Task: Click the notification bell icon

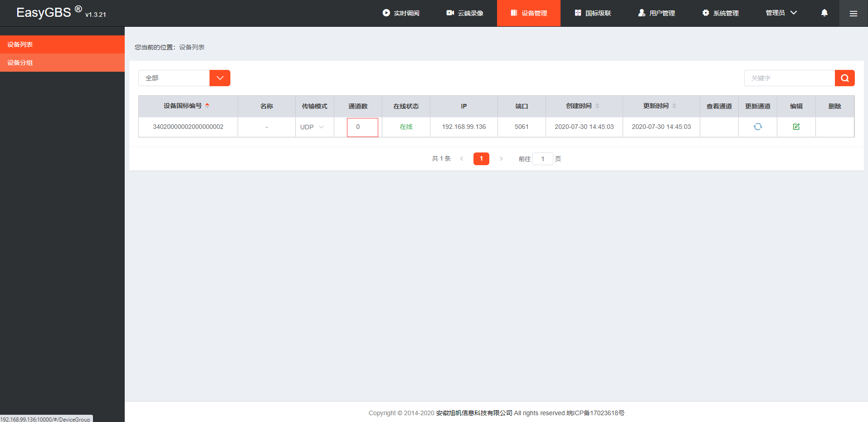Action: coord(824,13)
